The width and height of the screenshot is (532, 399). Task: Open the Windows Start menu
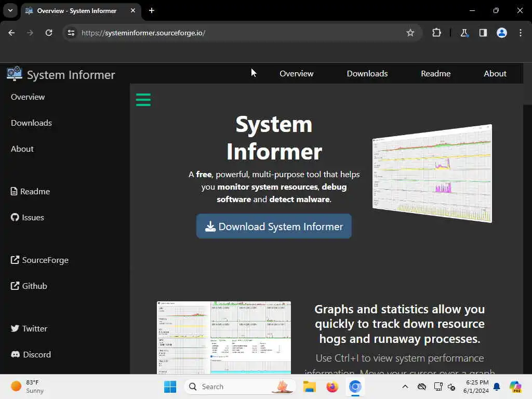[x=170, y=387]
